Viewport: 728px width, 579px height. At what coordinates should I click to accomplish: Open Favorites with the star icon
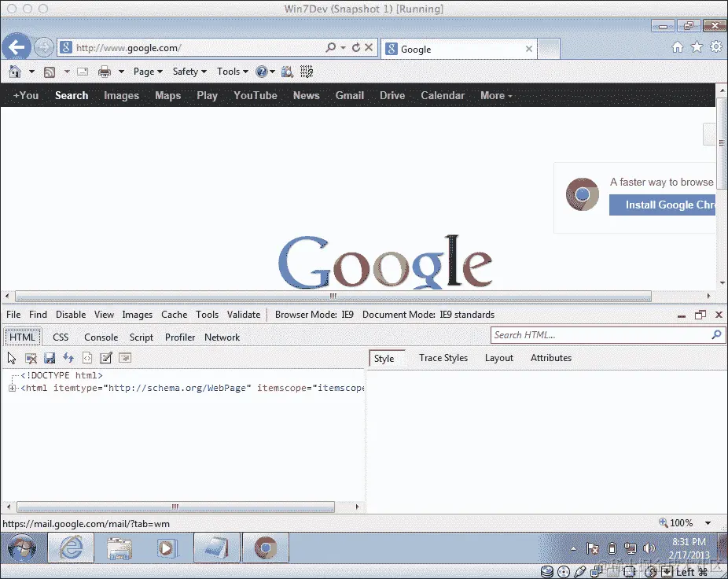pyautogui.click(x=697, y=47)
